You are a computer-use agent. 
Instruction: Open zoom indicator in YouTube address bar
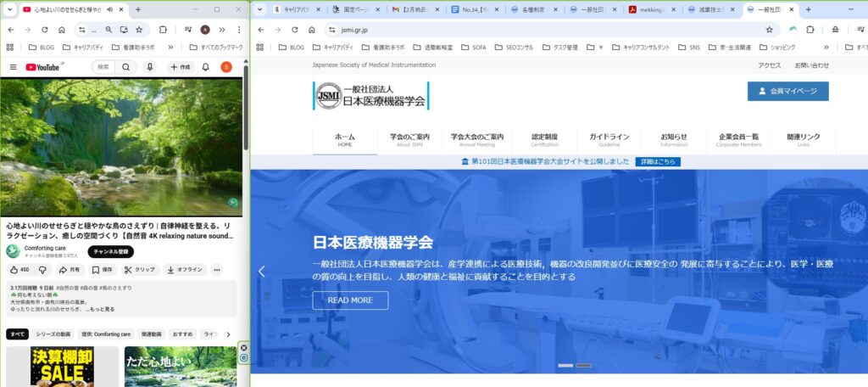[x=108, y=30]
